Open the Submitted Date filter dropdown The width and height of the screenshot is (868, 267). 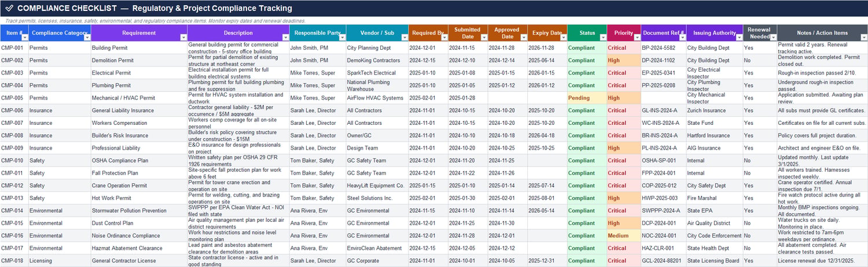click(484, 37)
